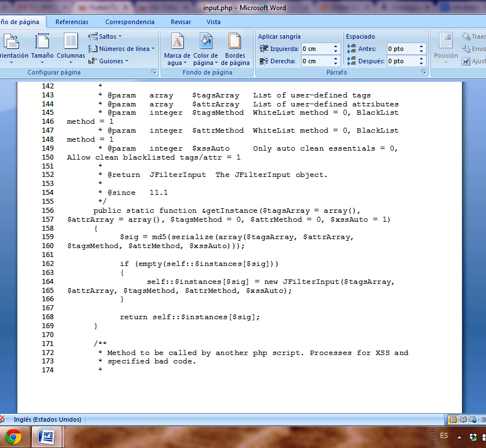The width and height of the screenshot is (486, 448).
Task: Click the 'if (empty(self::$instances[$sig]))' line
Action: 199,264
